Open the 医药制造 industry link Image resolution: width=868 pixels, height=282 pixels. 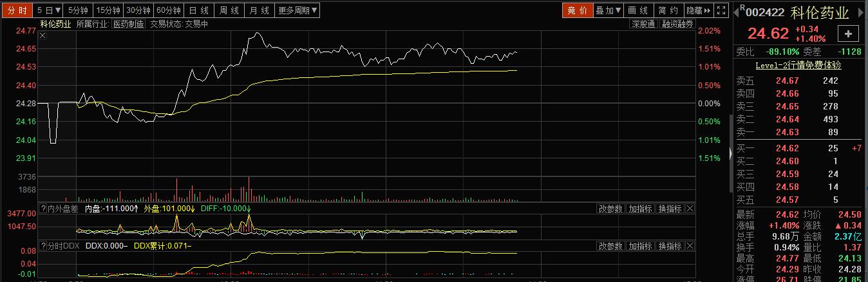(x=128, y=24)
